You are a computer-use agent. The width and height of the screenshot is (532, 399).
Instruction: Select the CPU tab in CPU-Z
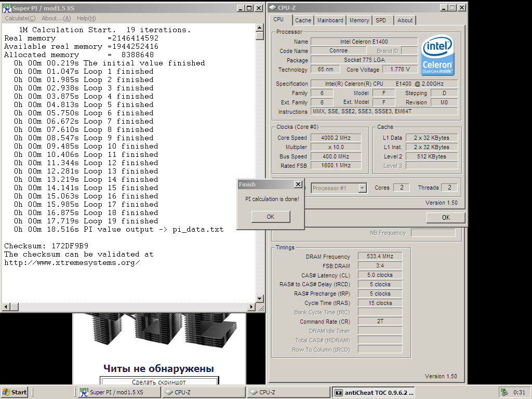click(278, 20)
